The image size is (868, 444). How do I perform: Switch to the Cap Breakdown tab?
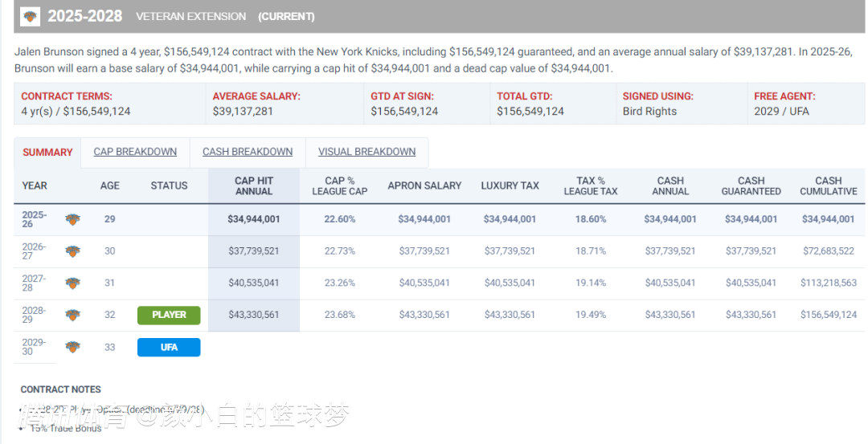click(135, 152)
